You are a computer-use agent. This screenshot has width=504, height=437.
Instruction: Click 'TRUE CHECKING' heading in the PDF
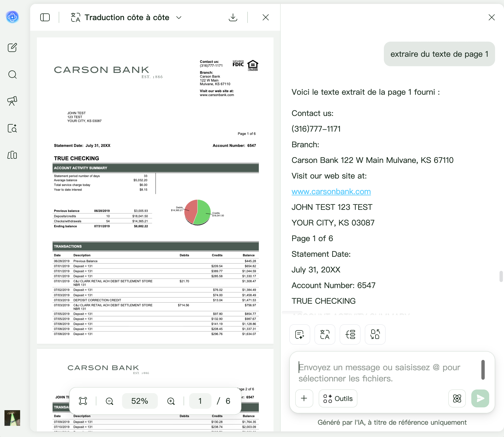click(x=77, y=158)
